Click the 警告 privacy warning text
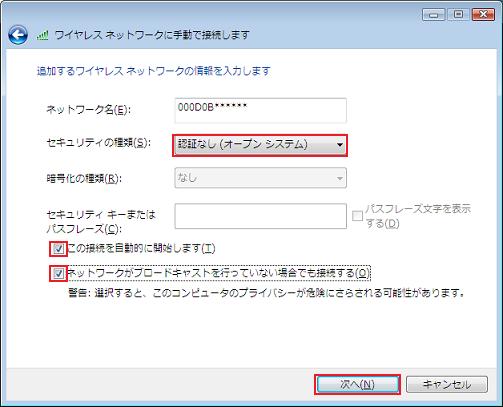This screenshot has width=503, height=407. 266,293
